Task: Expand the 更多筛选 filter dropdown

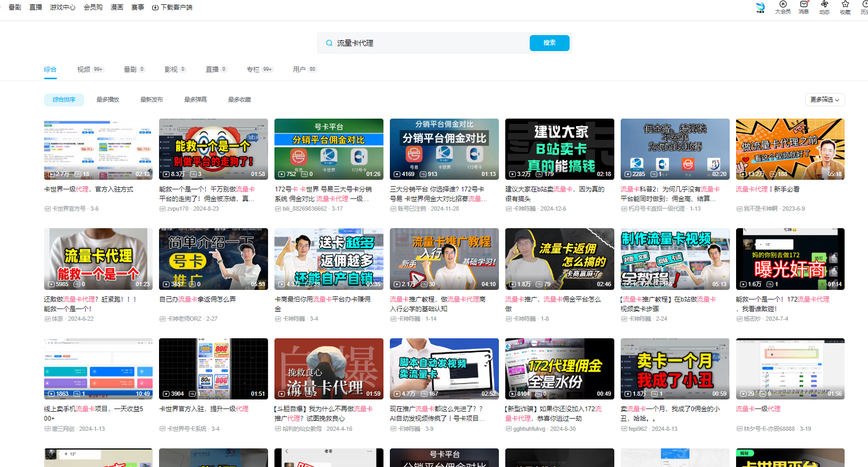Action: [x=825, y=99]
